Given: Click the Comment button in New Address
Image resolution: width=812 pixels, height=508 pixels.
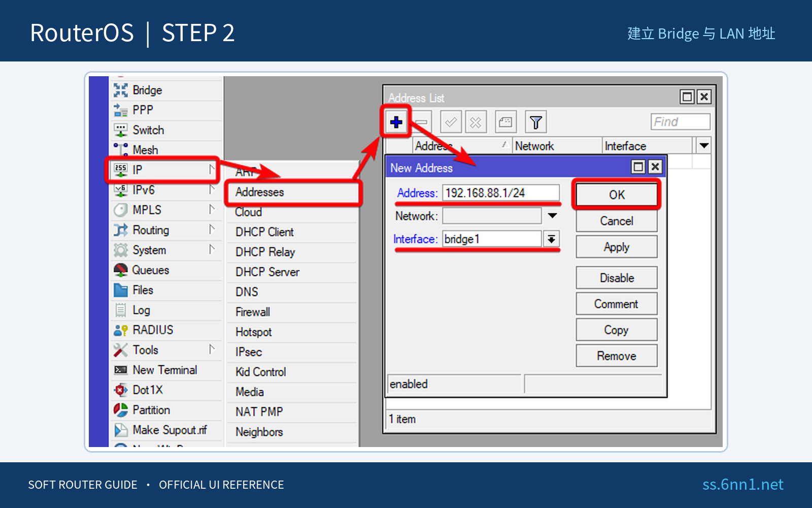Looking at the screenshot, I should [x=617, y=304].
